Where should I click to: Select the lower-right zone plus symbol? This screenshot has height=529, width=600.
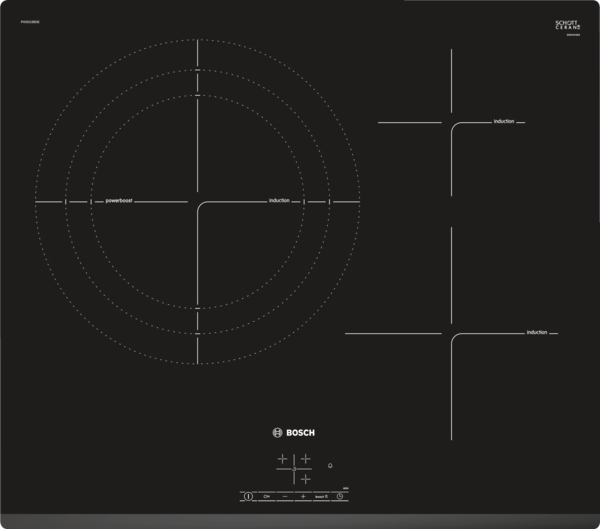click(x=305, y=479)
